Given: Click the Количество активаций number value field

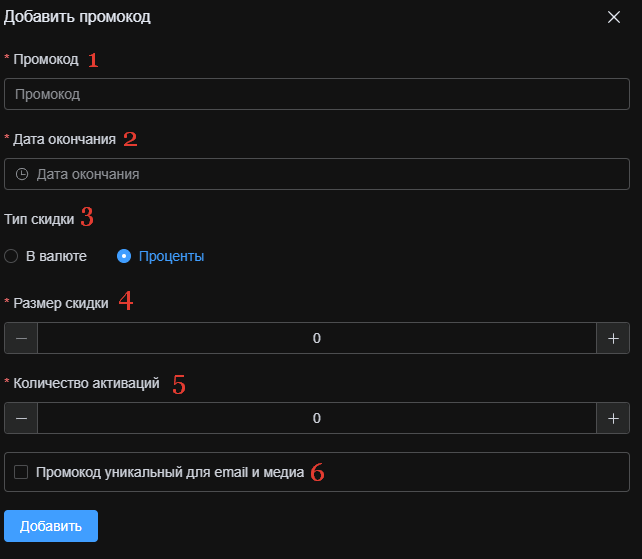Looking at the screenshot, I should pyautogui.click(x=316, y=418).
